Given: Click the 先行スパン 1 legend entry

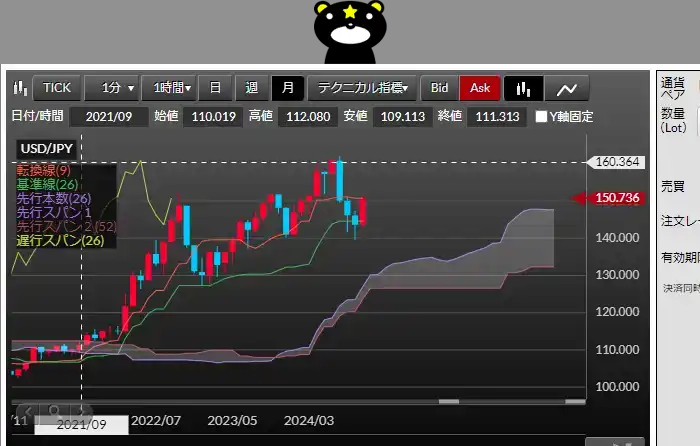Looking at the screenshot, I should pyautogui.click(x=54, y=213).
